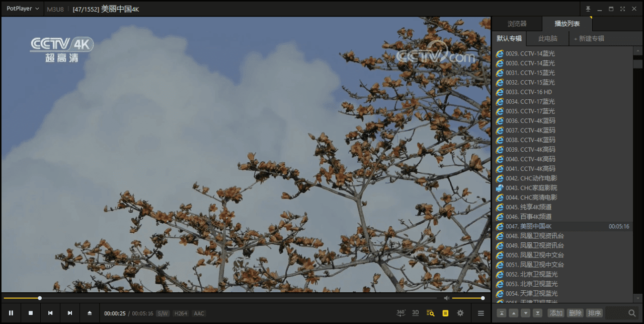Viewport: 644px width, 324px height.
Task: Pause the currently playing video
Action: [11, 313]
